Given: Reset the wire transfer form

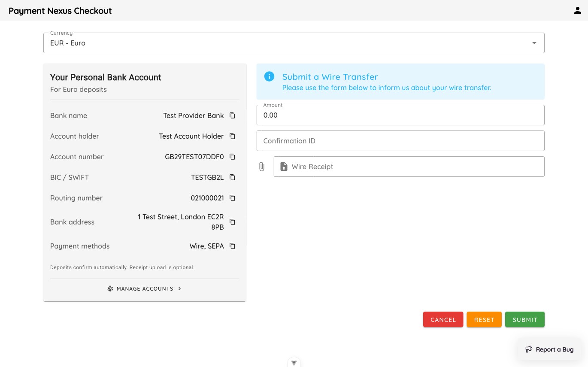Looking at the screenshot, I should pos(484,319).
